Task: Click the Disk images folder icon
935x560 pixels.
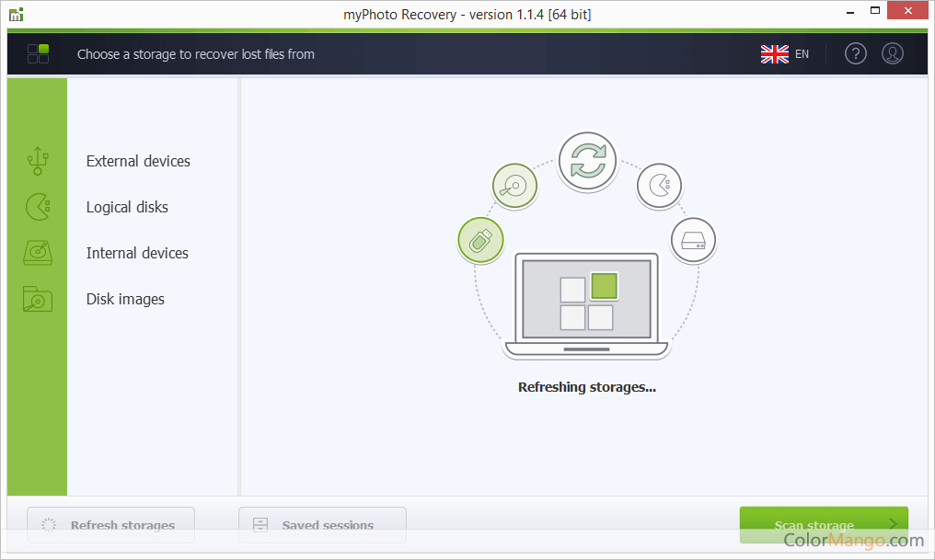Action: 37,299
